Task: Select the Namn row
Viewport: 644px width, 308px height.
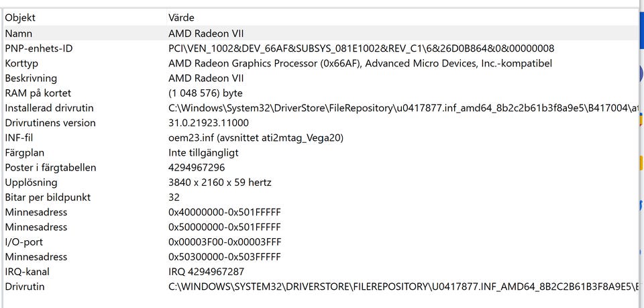Action: point(19,33)
